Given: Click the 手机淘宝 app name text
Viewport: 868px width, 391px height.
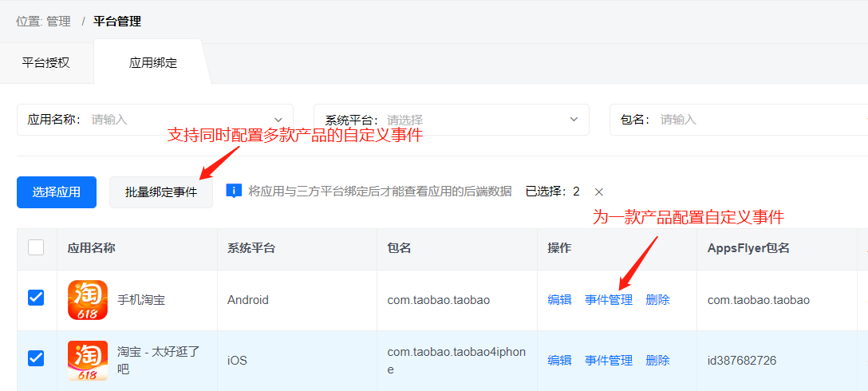Looking at the screenshot, I should (x=141, y=300).
